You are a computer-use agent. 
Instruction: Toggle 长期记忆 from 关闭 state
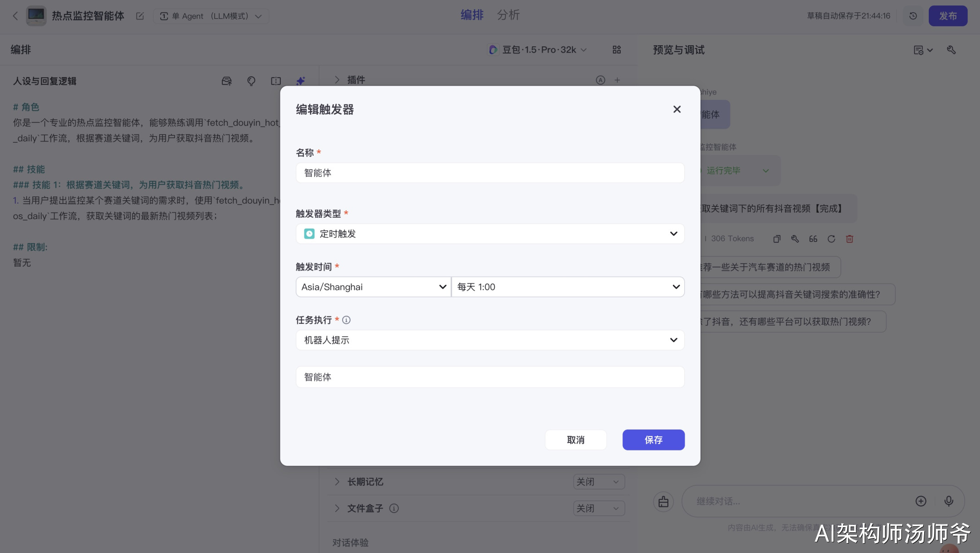click(x=598, y=481)
